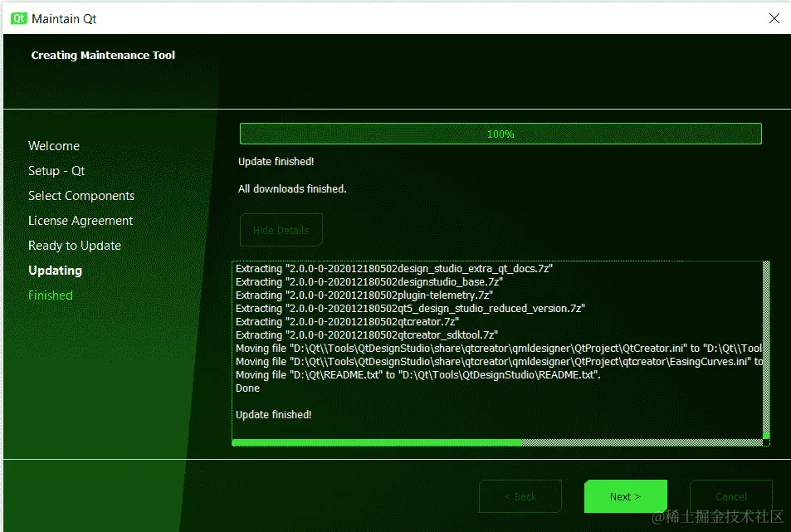Click the Done line in log
The width and height of the screenshot is (791, 532).
point(247,388)
